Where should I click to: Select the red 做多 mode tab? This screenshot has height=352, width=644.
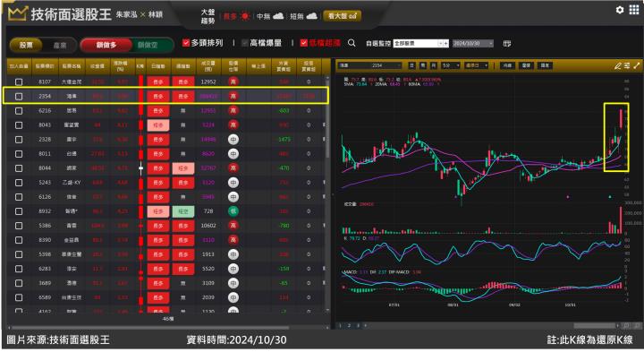(x=106, y=45)
